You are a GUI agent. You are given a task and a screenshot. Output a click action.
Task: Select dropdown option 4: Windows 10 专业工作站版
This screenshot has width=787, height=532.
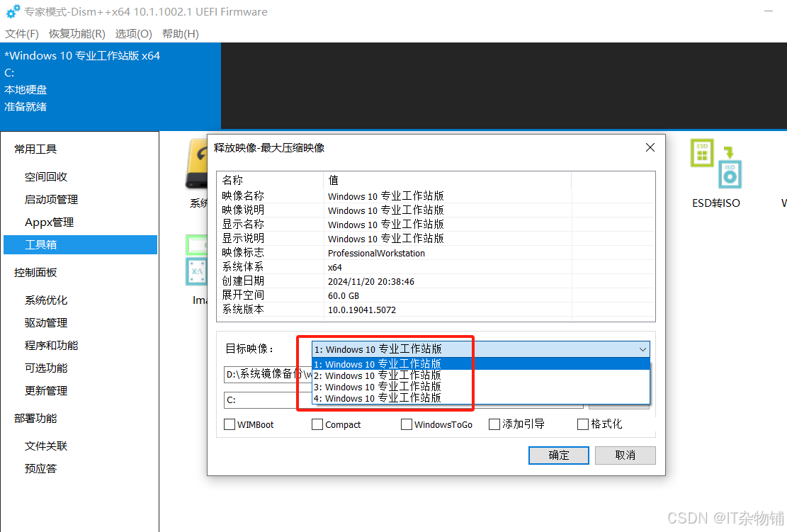481,399
